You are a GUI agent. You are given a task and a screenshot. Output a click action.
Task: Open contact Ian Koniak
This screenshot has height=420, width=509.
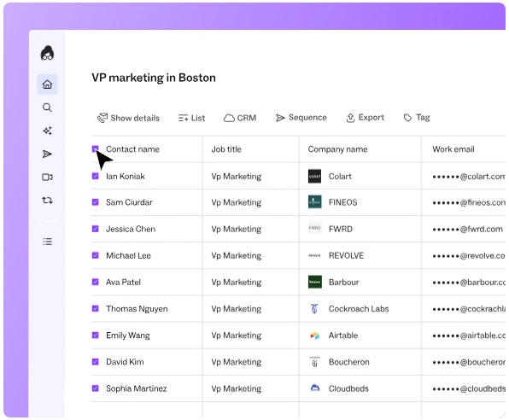[126, 176]
